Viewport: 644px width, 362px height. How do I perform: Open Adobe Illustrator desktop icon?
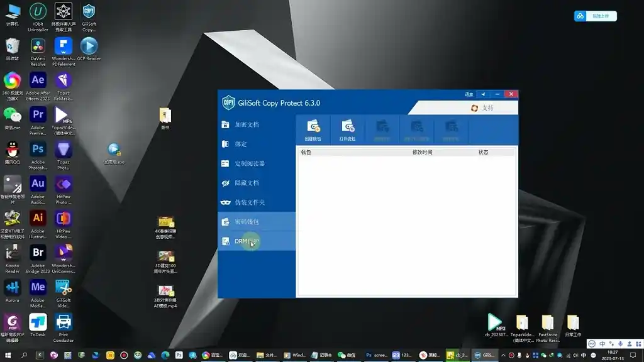pos(38,224)
